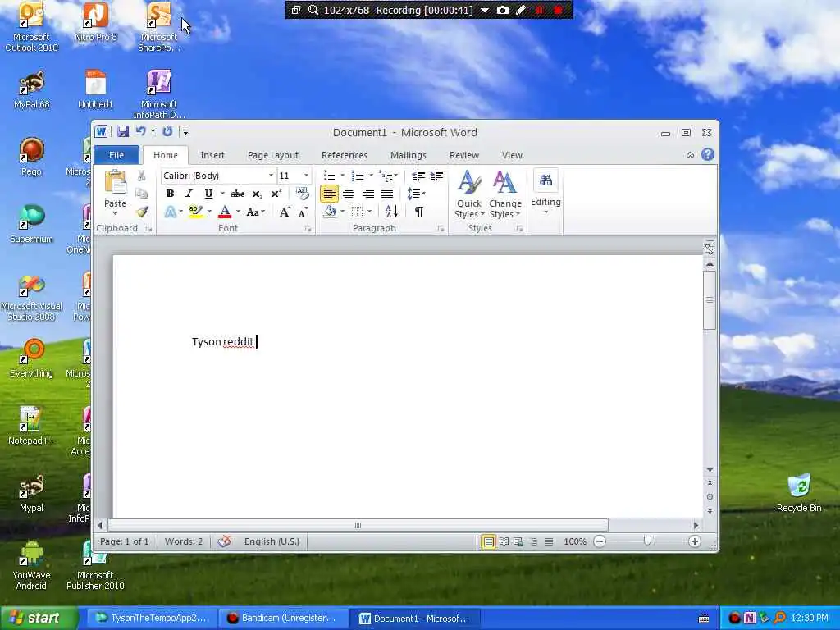Open the line spacing dropdown
This screenshot has width=840, height=630.
pyautogui.click(x=416, y=194)
